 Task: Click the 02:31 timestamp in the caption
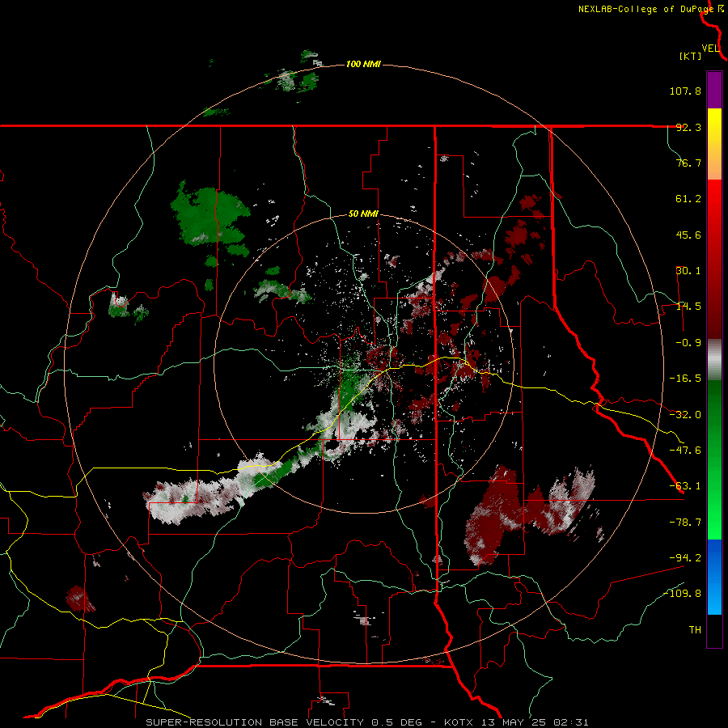[574, 722]
